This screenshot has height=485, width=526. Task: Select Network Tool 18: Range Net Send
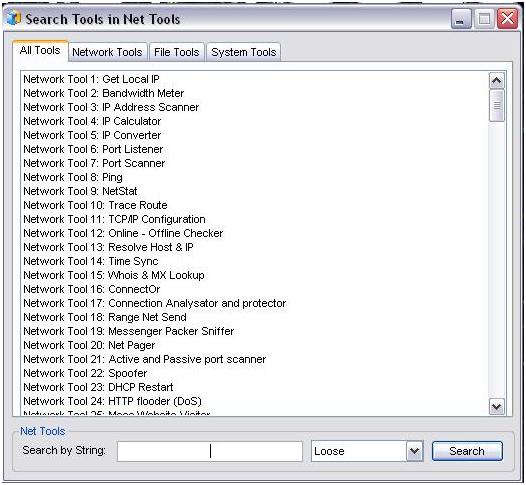(105, 317)
